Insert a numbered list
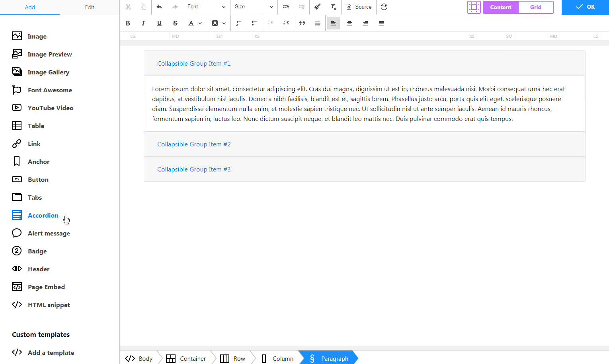This screenshot has width=609, height=364. pyautogui.click(x=239, y=23)
